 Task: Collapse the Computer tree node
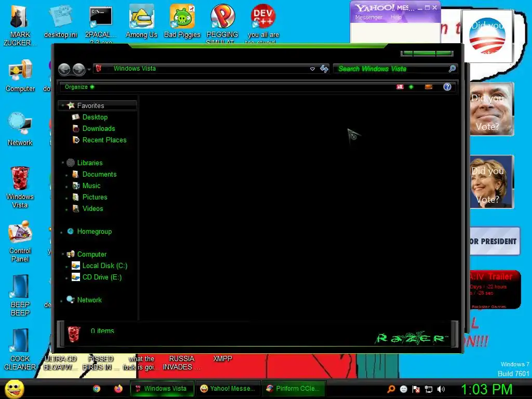tap(62, 254)
